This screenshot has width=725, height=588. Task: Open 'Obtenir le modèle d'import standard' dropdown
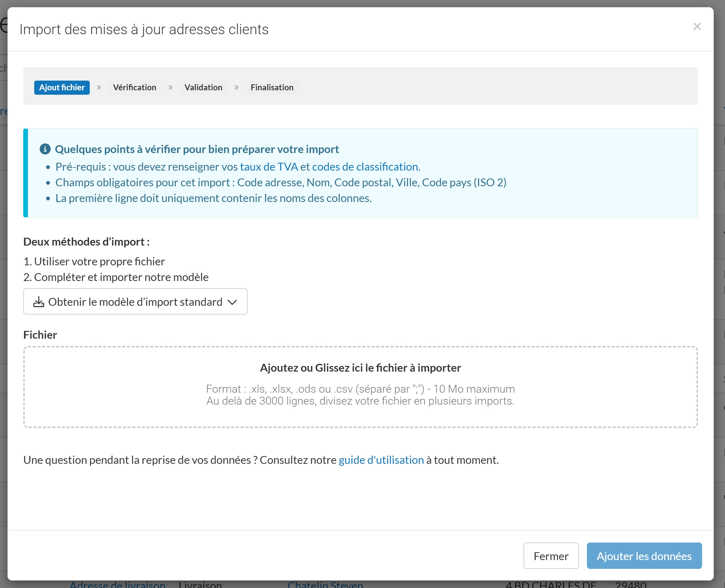click(x=135, y=302)
